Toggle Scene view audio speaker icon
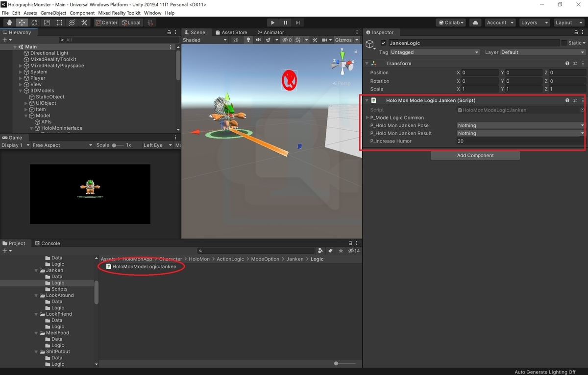 coord(258,40)
